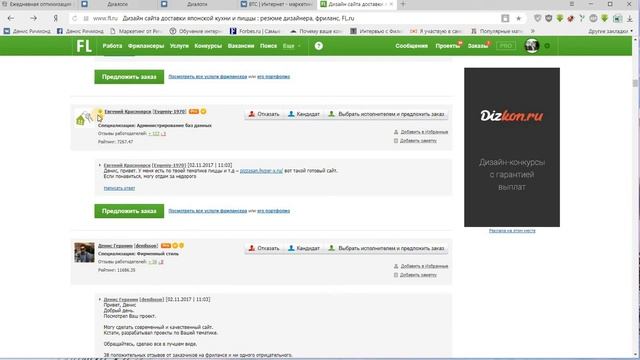Open the 'Работа' menu item
Screen dimensions: 640x360
pos(112,46)
